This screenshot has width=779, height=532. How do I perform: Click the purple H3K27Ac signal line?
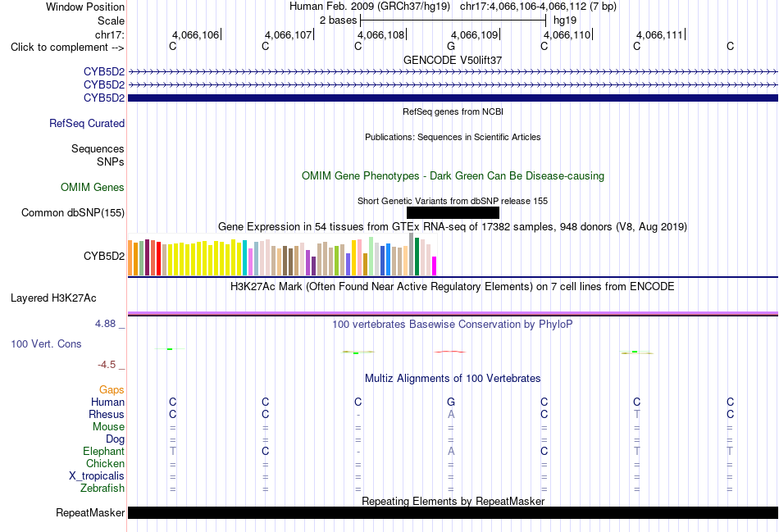point(453,313)
